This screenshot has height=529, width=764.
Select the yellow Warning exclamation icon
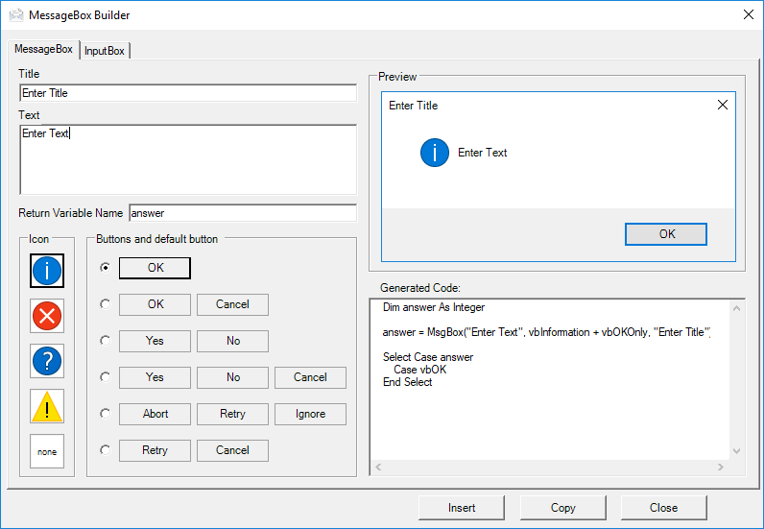(47, 406)
